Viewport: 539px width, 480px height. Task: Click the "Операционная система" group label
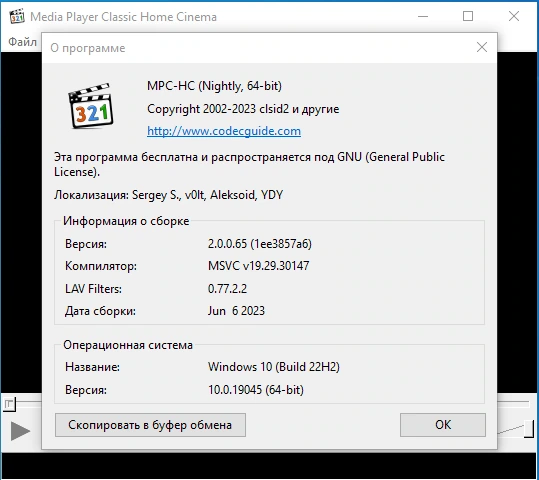coord(128,345)
